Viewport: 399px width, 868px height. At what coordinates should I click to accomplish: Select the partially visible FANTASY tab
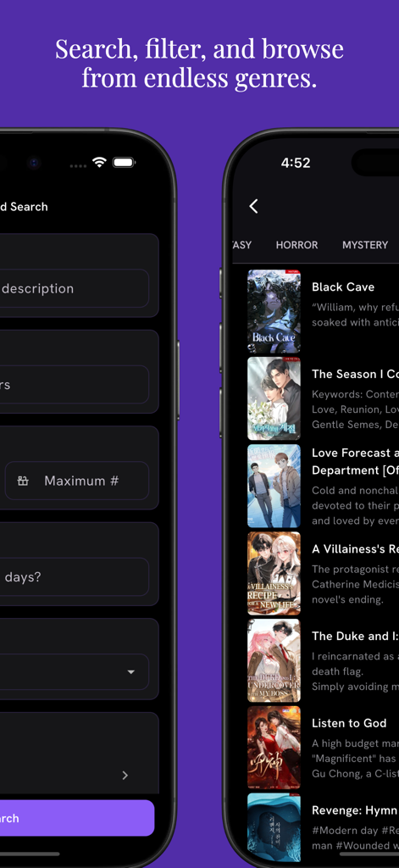(x=241, y=245)
